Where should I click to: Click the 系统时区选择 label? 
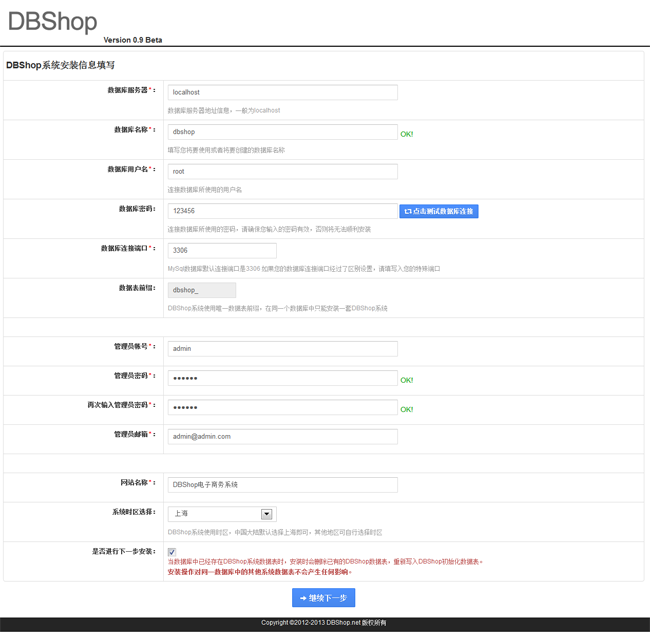click(133, 512)
